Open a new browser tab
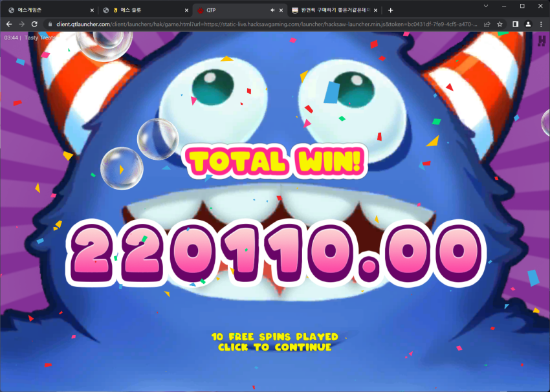 pyautogui.click(x=390, y=10)
